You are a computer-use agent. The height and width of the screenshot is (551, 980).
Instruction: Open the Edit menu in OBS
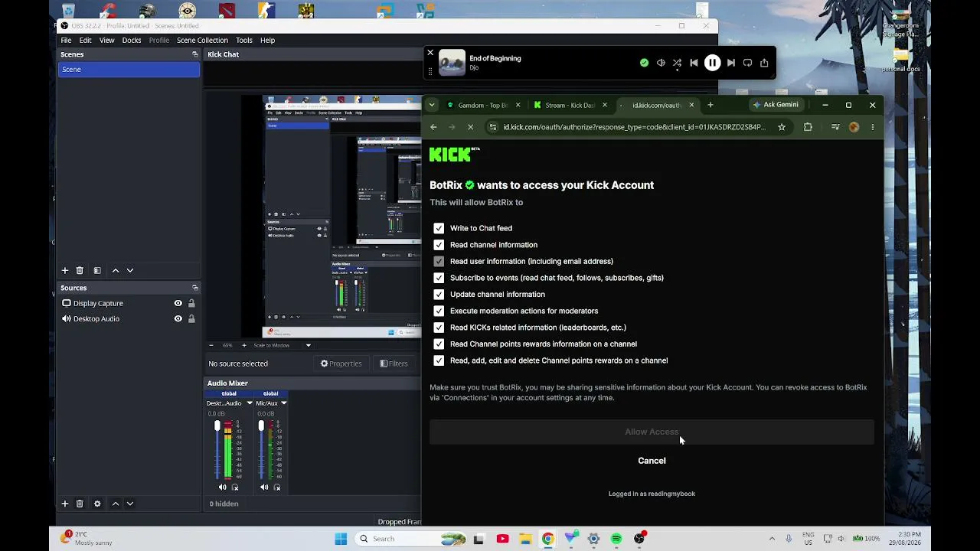click(x=85, y=40)
